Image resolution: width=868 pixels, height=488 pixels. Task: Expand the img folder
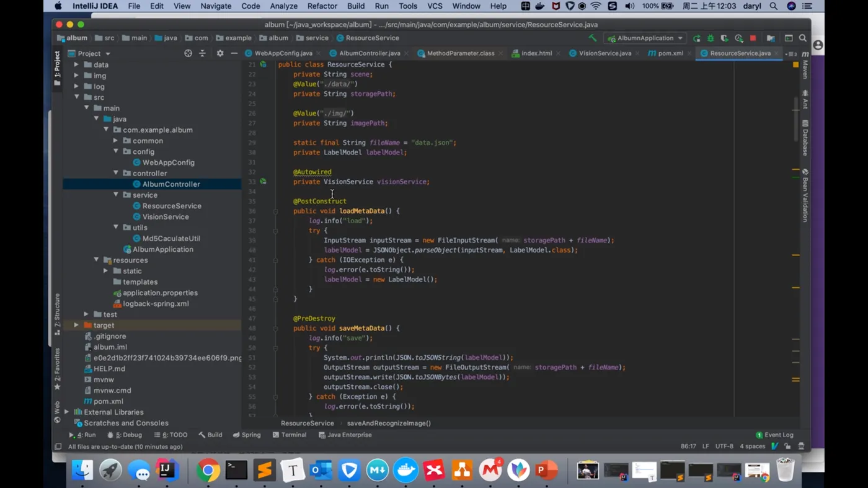pos(76,76)
